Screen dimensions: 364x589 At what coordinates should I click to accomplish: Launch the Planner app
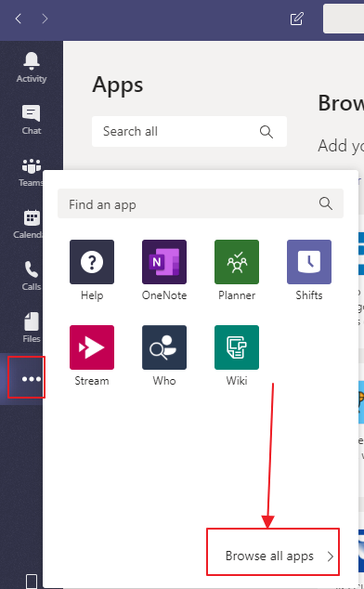click(x=237, y=270)
